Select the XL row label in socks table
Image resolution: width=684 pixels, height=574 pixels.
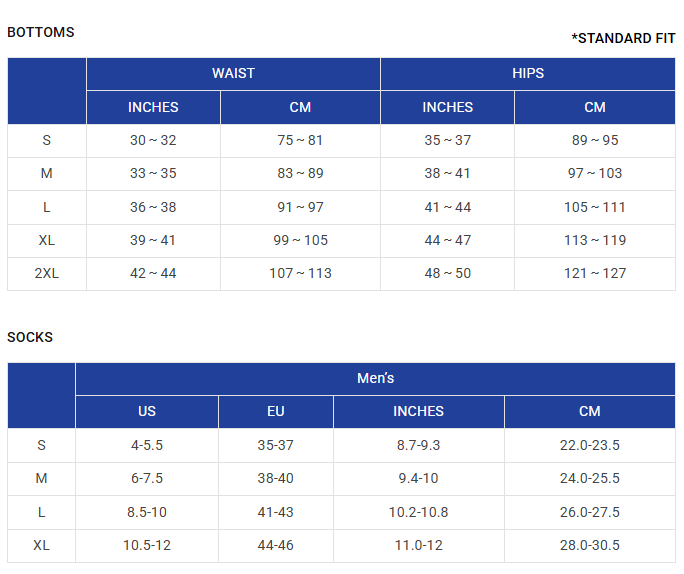coord(41,545)
